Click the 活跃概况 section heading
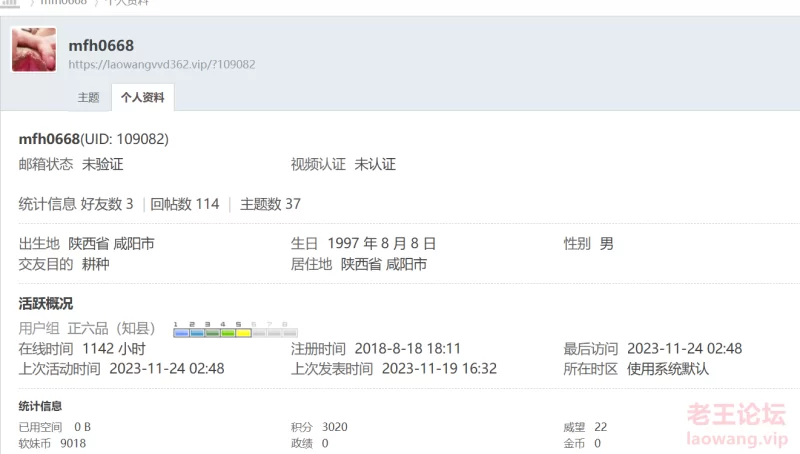Viewport: 800px width, 454px height. point(46,304)
